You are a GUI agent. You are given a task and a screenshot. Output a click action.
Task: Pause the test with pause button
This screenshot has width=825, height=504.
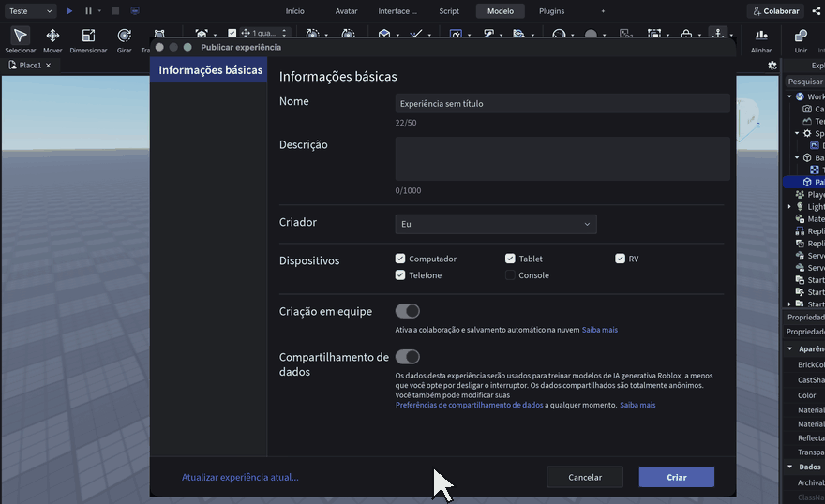(88, 10)
